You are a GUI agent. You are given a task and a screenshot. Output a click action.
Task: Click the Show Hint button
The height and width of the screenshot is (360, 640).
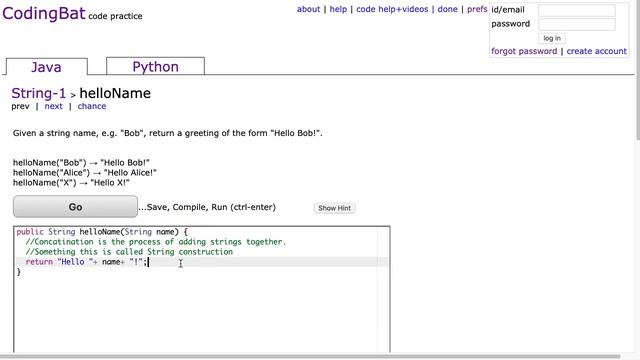click(x=335, y=208)
